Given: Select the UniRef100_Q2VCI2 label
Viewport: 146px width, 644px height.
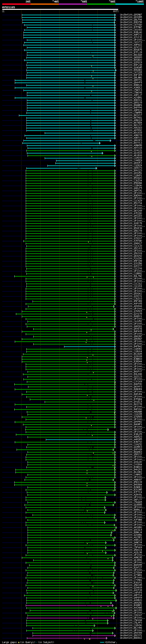Looking at the screenshot, I should [131, 47].
